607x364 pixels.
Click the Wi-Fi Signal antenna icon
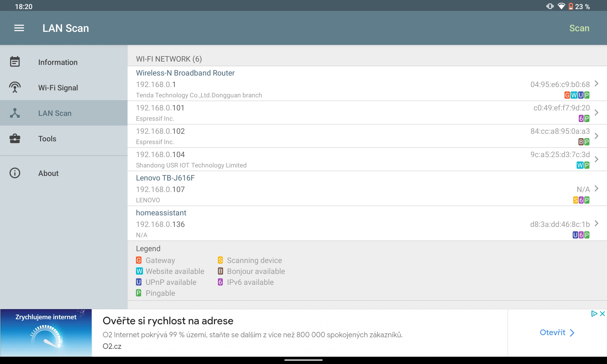tap(15, 87)
